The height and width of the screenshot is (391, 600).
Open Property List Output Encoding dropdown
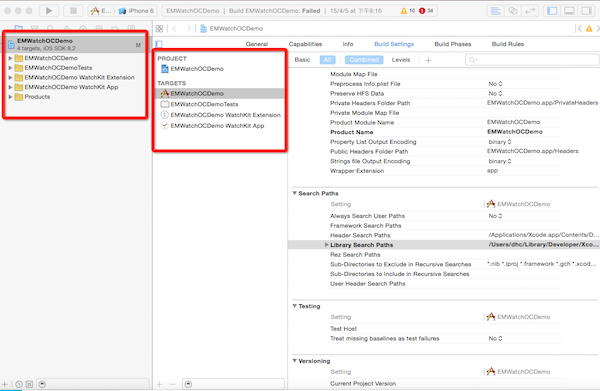(x=500, y=142)
